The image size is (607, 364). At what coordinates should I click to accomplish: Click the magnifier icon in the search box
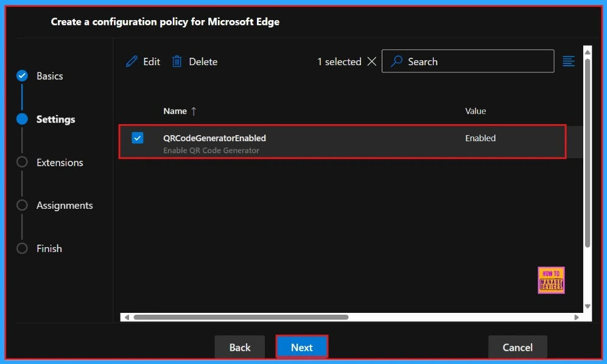click(x=397, y=61)
